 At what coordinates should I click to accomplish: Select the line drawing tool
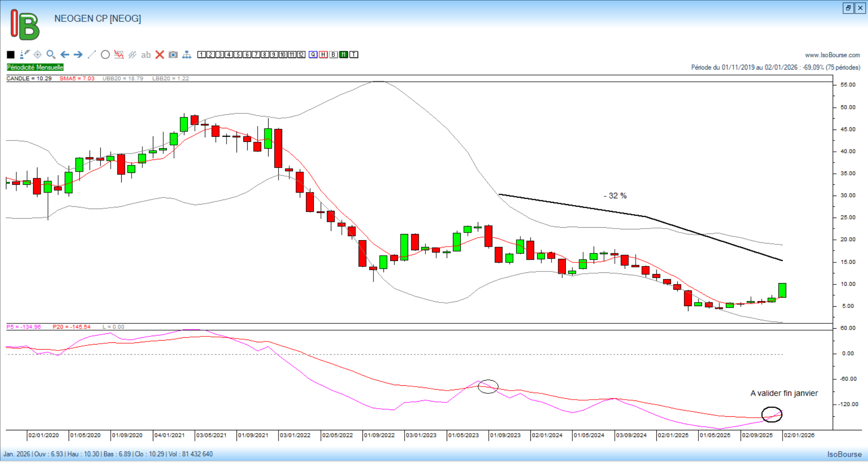tap(92, 55)
